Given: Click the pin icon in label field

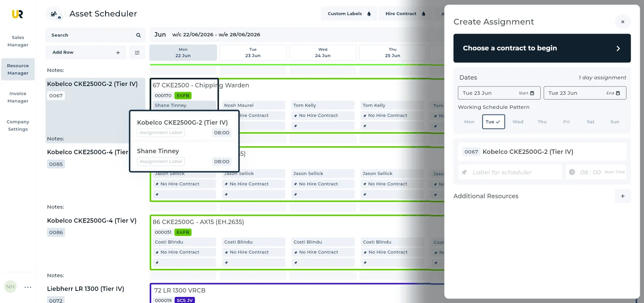Looking at the screenshot, I should pyautogui.click(x=464, y=172).
